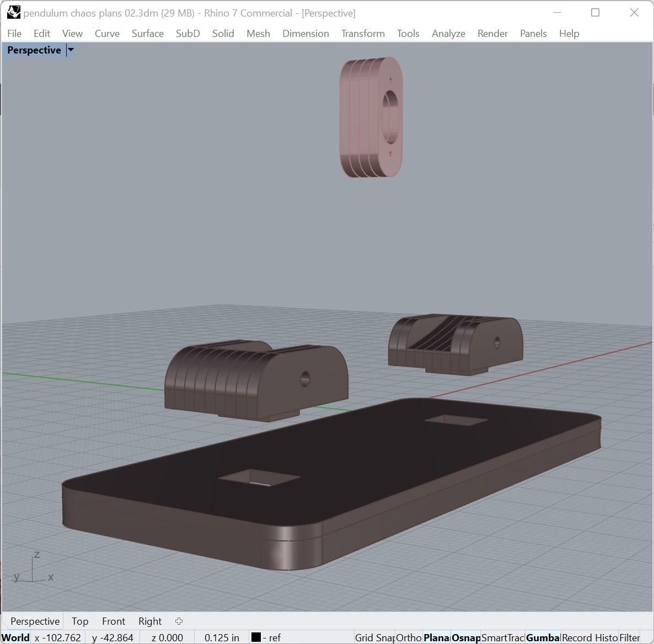
Task: Open the Transform menu
Action: click(x=362, y=34)
